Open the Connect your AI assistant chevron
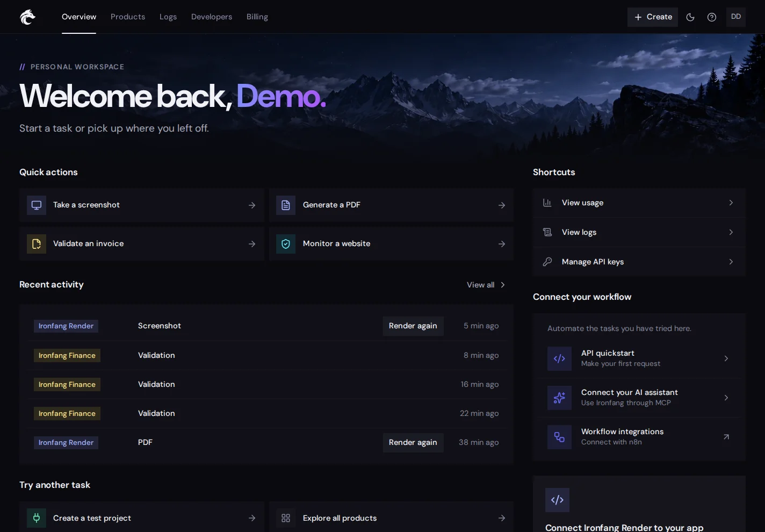Image resolution: width=765 pixels, height=532 pixels. 726,398
